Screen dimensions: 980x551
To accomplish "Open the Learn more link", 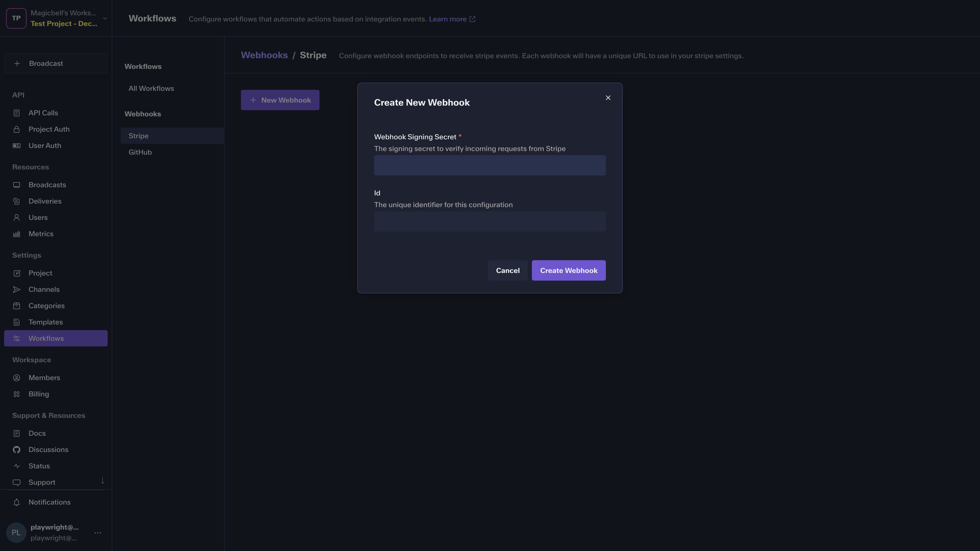I will click(449, 19).
